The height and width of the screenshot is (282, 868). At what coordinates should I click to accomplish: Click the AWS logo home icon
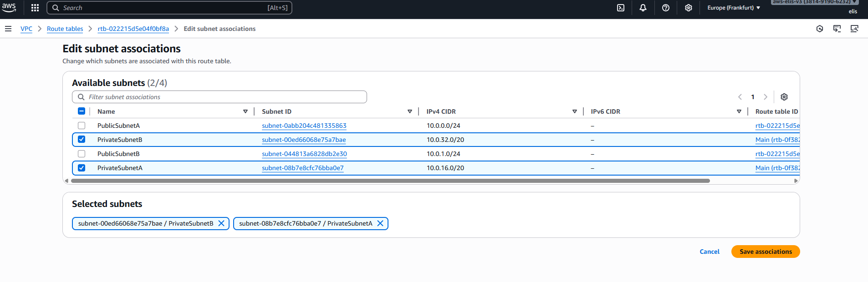[x=9, y=7]
